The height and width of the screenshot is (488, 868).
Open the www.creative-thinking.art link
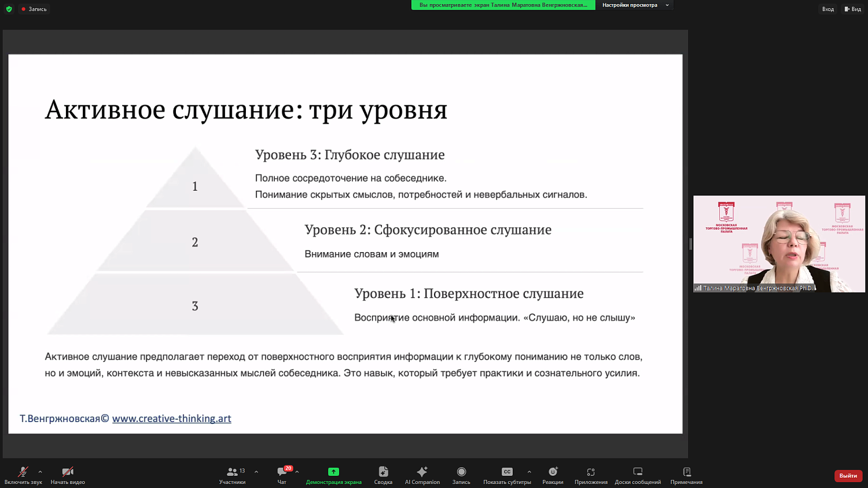pos(171,418)
